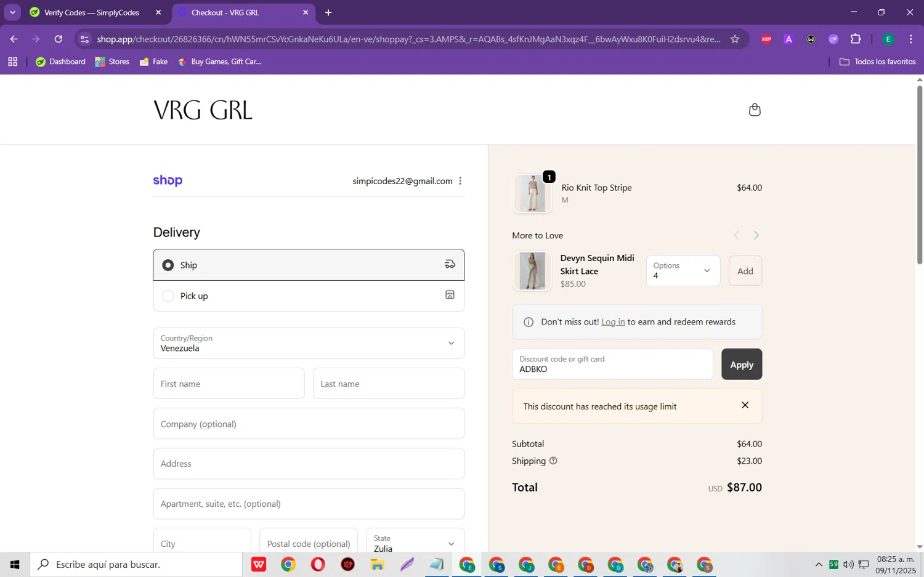Open Windows Start menu
This screenshot has width=924, height=577.
coord(15,564)
